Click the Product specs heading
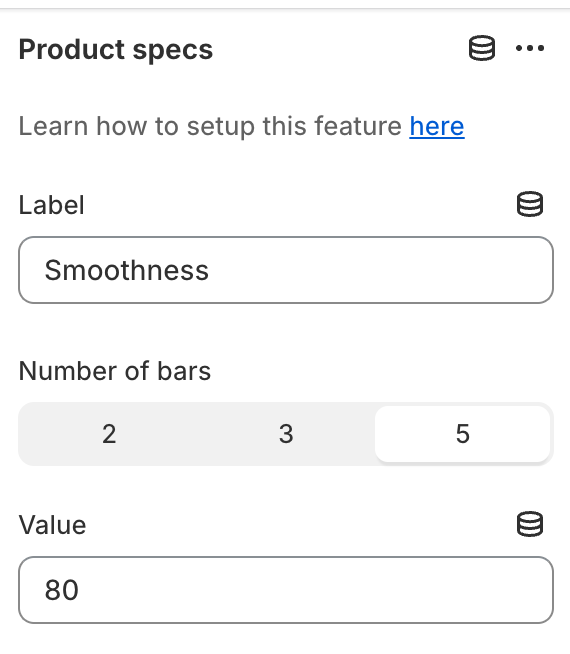570x654 pixels. pyautogui.click(x=116, y=50)
